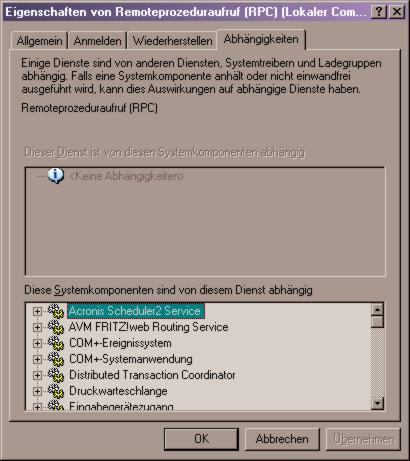Screen dimensions: 410x461
Task: Expand the COM+-Ereignissystem tree node
Action: (37, 343)
